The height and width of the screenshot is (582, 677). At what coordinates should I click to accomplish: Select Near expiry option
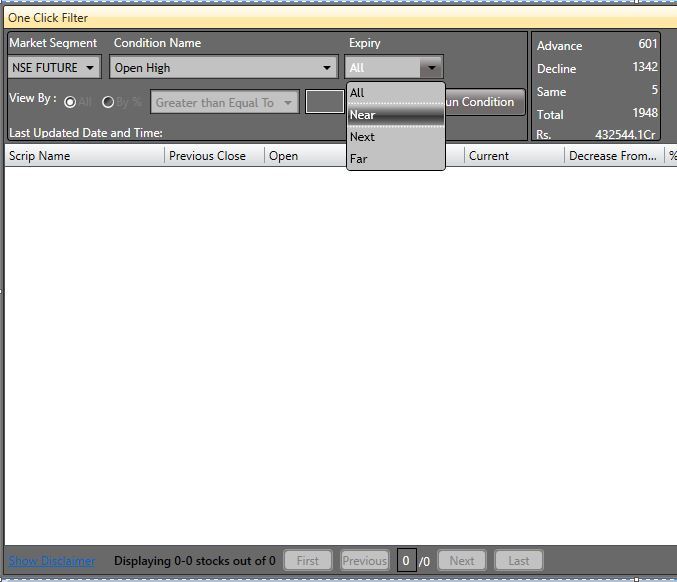click(395, 115)
